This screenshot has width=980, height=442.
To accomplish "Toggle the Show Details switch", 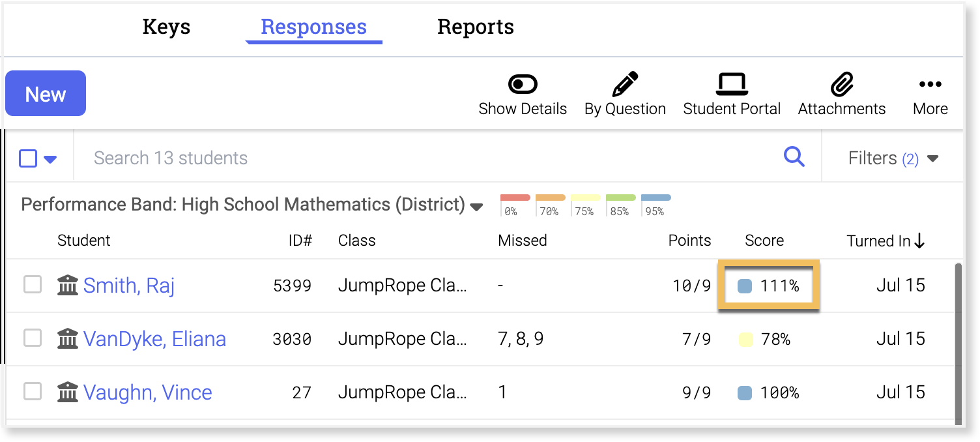I will click(x=523, y=85).
